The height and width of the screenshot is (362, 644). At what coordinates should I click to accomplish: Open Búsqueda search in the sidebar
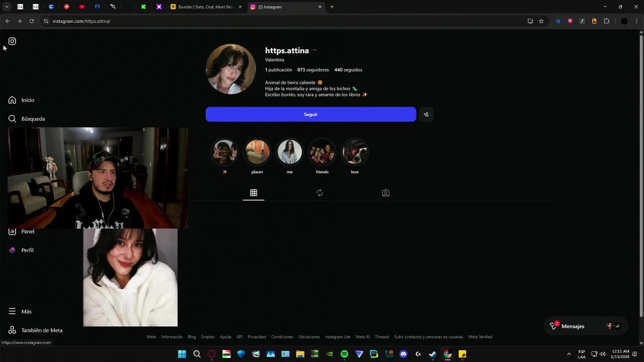[27, 119]
